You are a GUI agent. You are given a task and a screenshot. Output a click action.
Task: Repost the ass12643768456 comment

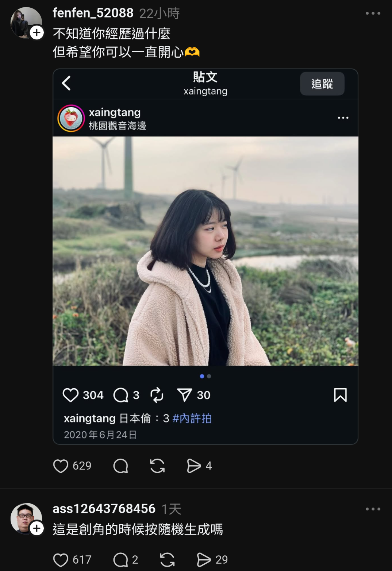pyautogui.click(x=167, y=560)
